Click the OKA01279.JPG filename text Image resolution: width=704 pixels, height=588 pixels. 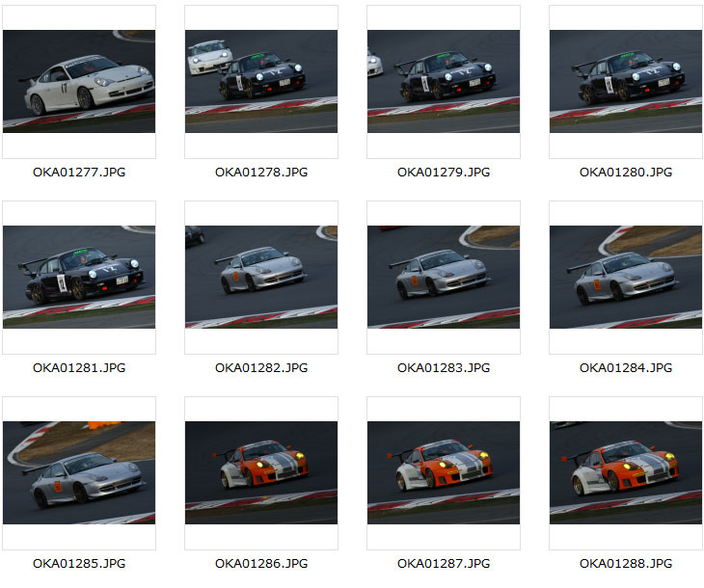[x=444, y=173]
